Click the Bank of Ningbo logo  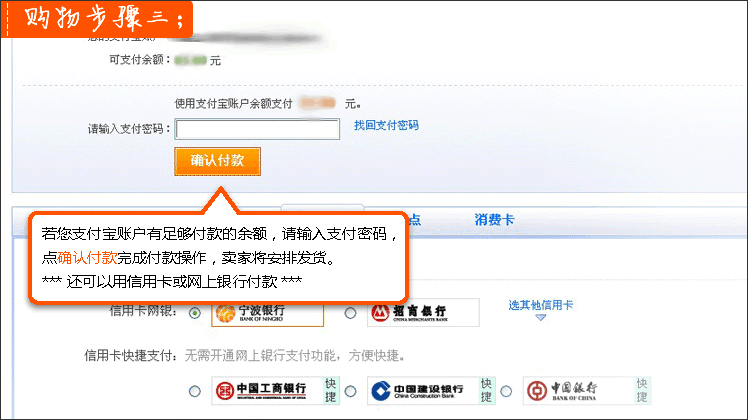coord(267,314)
